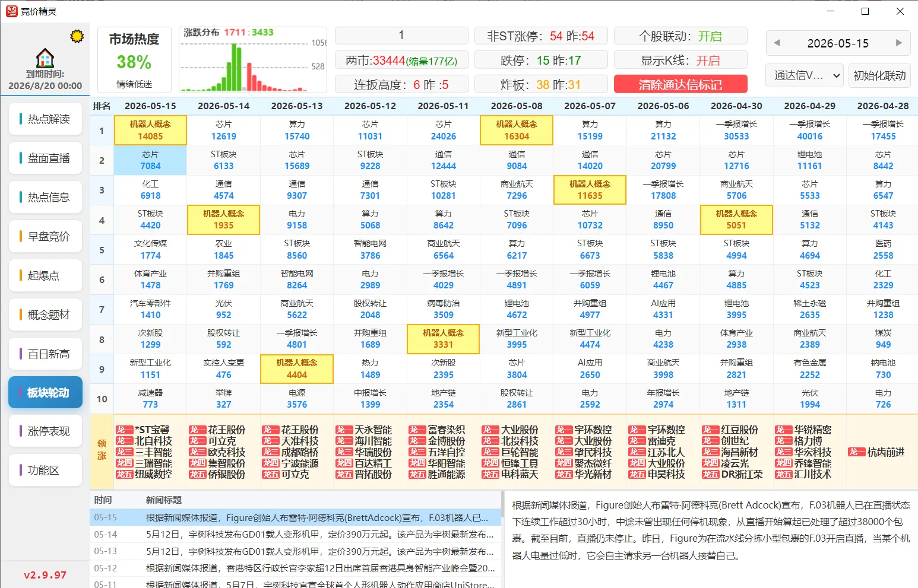Open 功能区 in the sidebar
This screenshot has width=918, height=588.
(x=45, y=471)
